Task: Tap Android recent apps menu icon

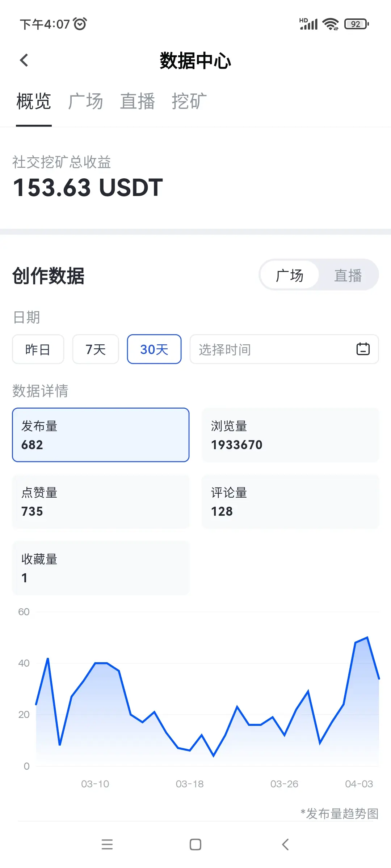Action: click(107, 844)
